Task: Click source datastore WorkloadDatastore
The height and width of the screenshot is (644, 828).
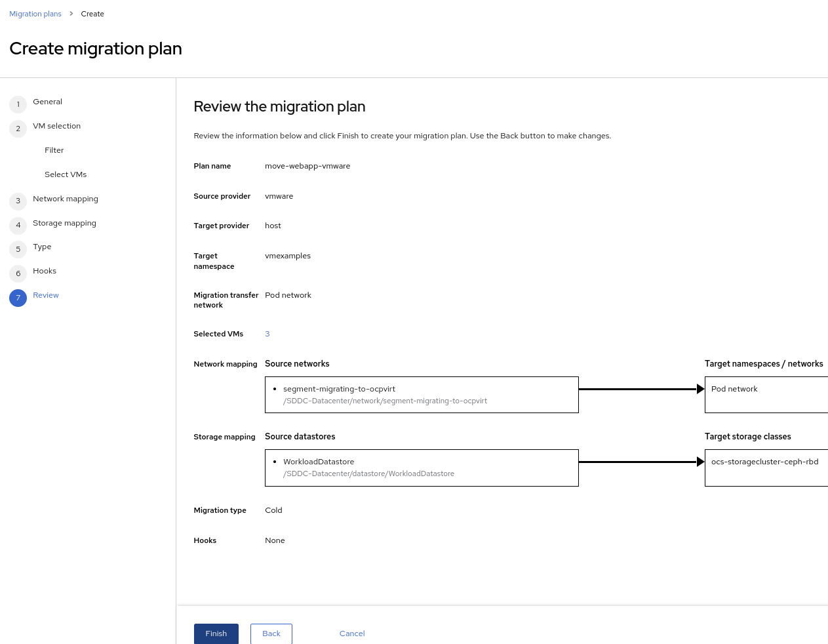Action: [x=319, y=462]
